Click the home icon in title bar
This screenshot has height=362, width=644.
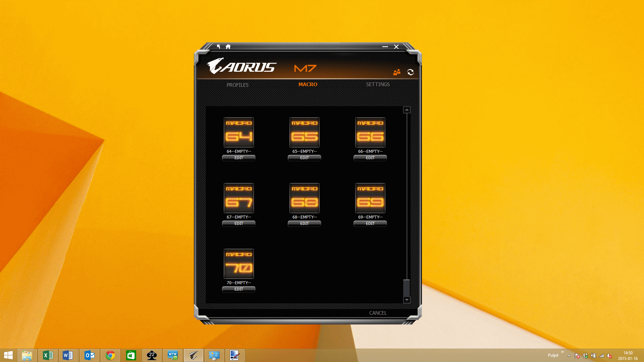click(x=228, y=47)
